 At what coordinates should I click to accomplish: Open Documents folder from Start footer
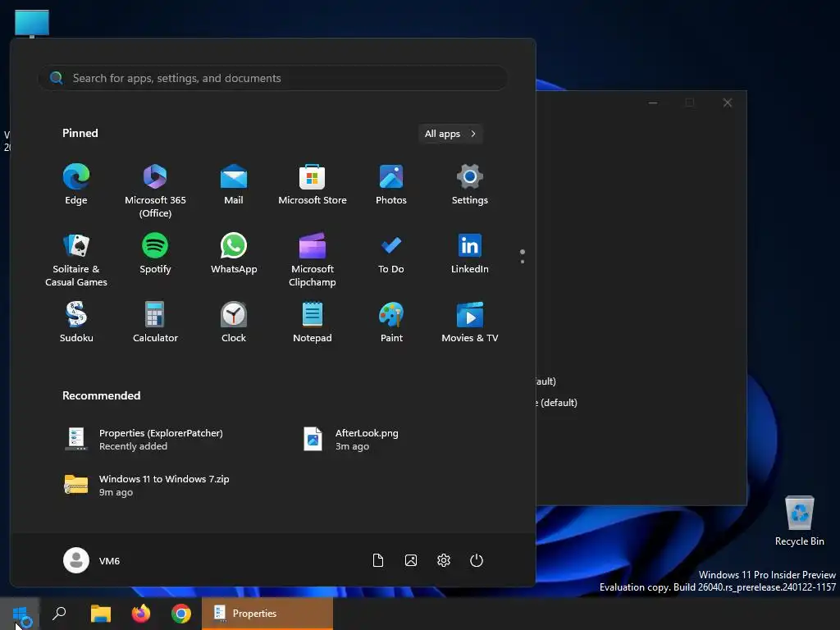click(377, 560)
